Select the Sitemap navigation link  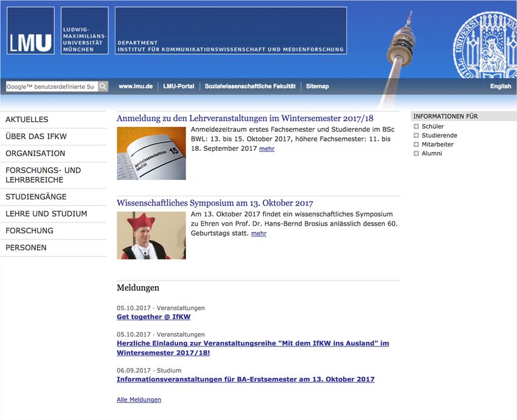[317, 86]
